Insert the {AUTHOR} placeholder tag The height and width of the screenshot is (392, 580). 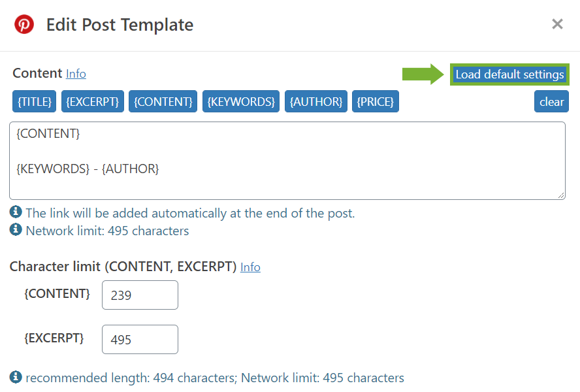[316, 101]
